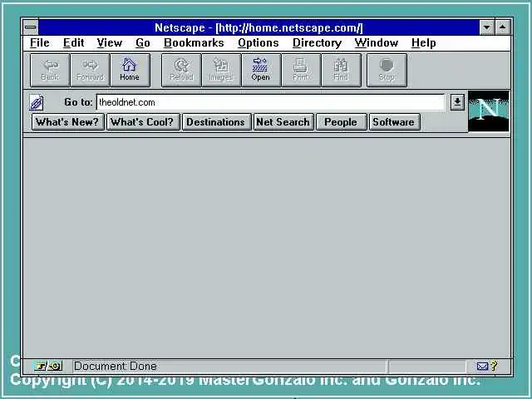
Task: Click the security key icon in status bar
Action: (x=48, y=366)
